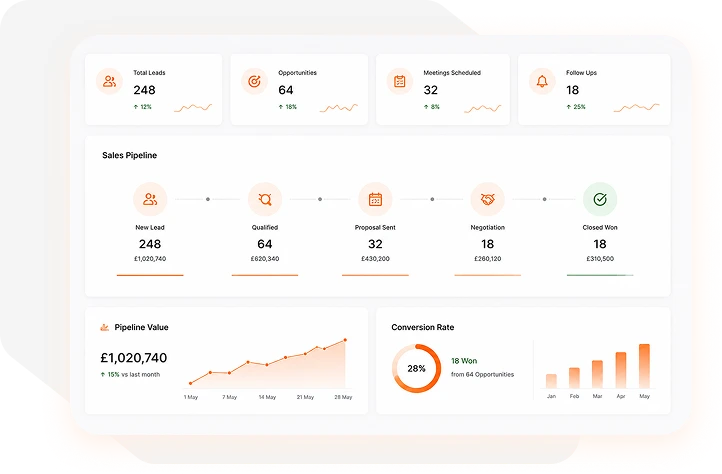Click the 7 May axis label
722x474 pixels.
click(x=229, y=397)
